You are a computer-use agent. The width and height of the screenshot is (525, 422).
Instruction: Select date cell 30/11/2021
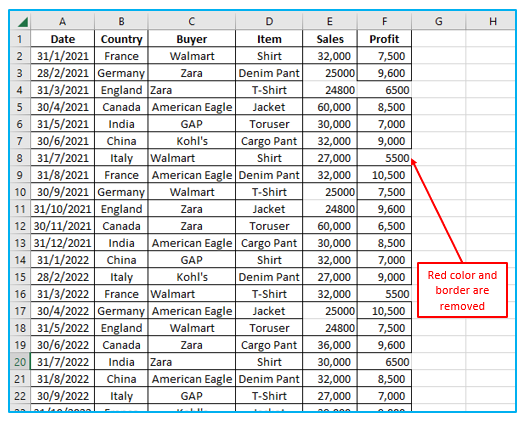click(x=63, y=226)
